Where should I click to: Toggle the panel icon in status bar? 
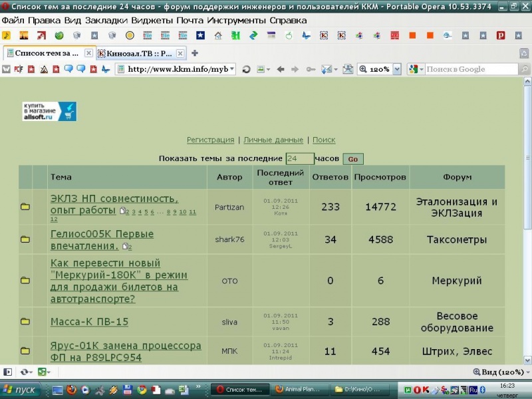(x=8, y=372)
